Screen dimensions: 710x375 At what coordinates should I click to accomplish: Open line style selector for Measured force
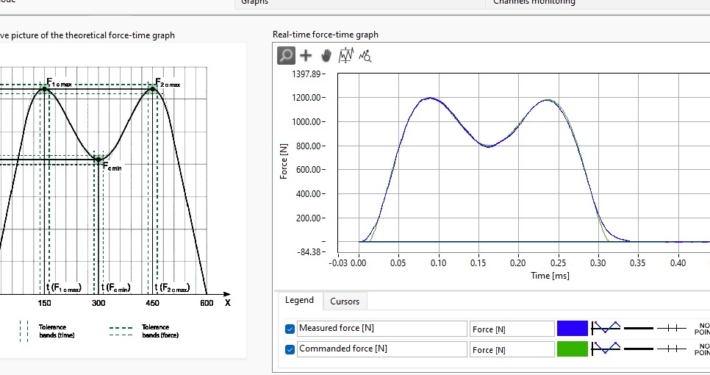click(x=672, y=328)
